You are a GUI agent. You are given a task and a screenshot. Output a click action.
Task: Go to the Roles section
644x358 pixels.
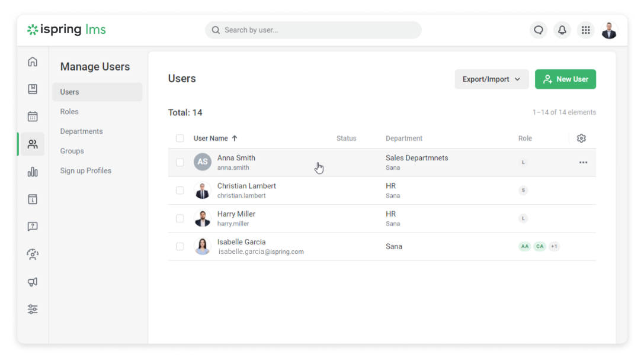[x=69, y=112]
